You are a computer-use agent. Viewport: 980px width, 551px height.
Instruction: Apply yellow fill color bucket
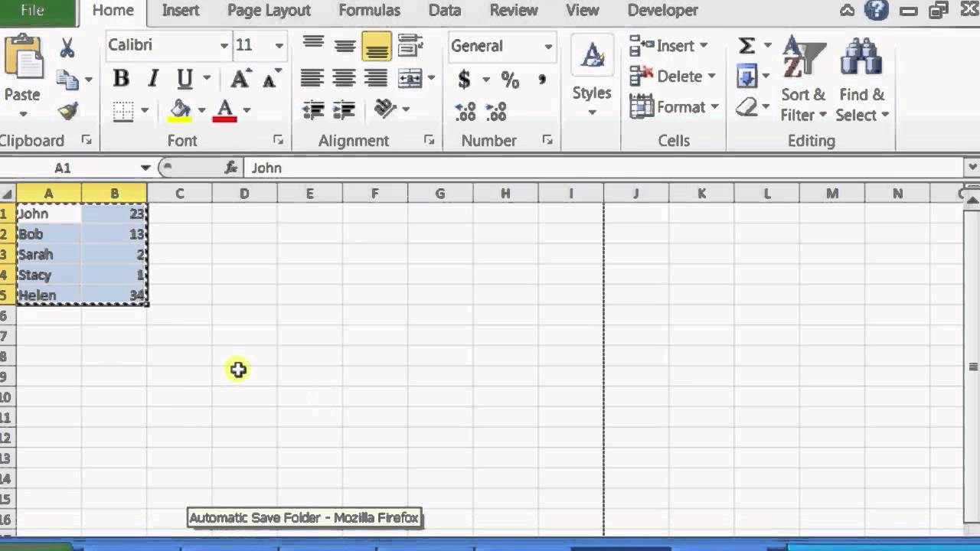pyautogui.click(x=180, y=110)
